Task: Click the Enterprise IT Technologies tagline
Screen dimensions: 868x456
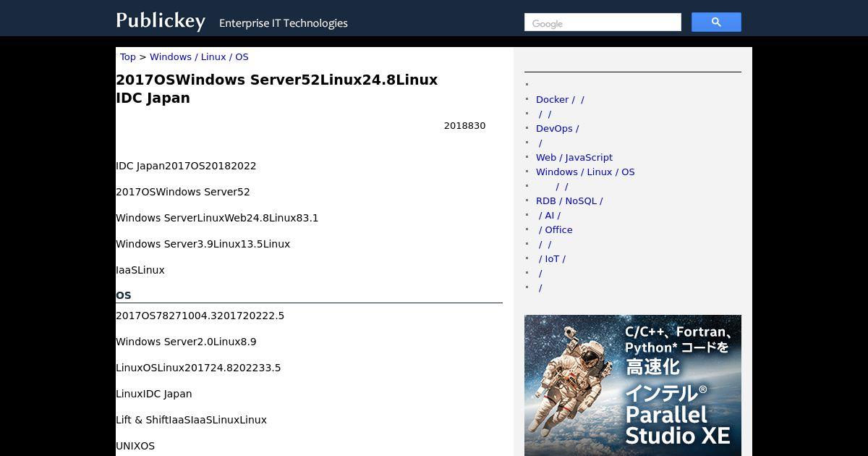Action: (x=284, y=23)
